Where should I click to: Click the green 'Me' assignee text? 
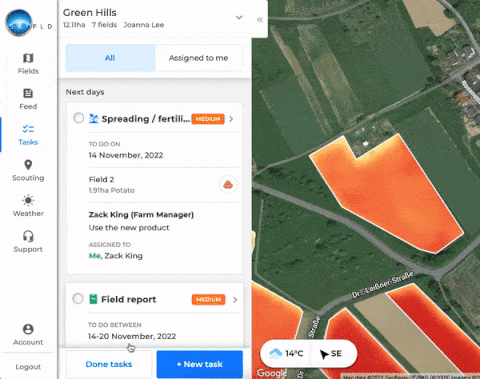[95, 256]
